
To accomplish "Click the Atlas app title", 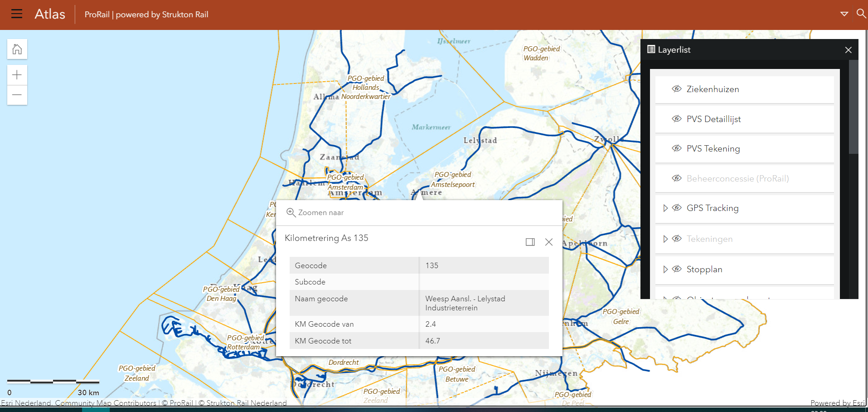I will [x=50, y=14].
